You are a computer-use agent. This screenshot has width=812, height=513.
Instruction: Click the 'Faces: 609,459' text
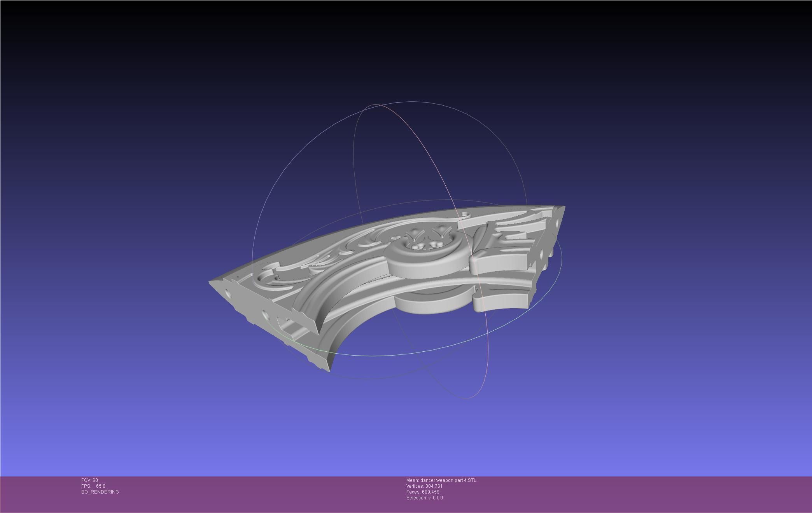(x=423, y=492)
